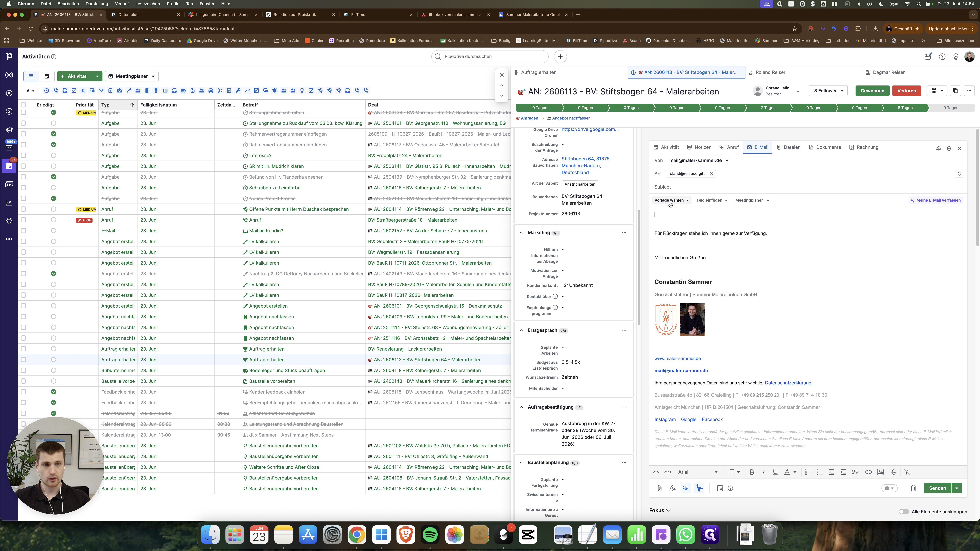The image size is (980, 551).
Task: Insert an image into the email body
Action: point(880,472)
